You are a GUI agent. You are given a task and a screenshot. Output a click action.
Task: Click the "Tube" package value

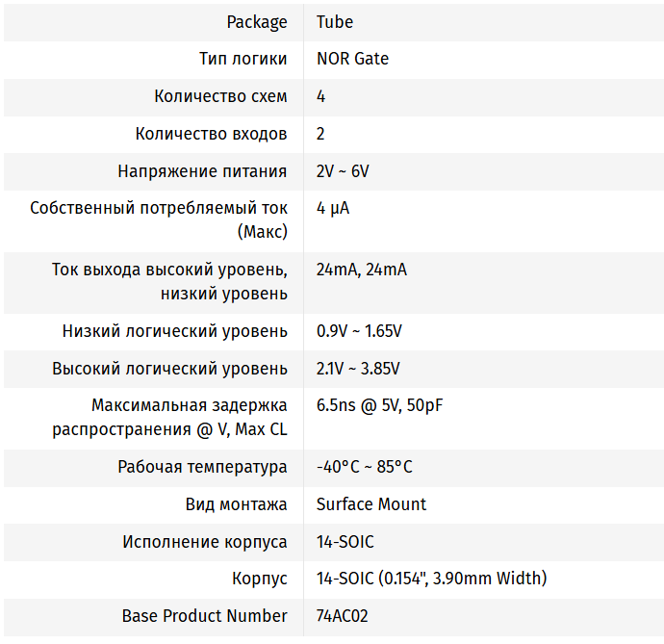coord(334,22)
